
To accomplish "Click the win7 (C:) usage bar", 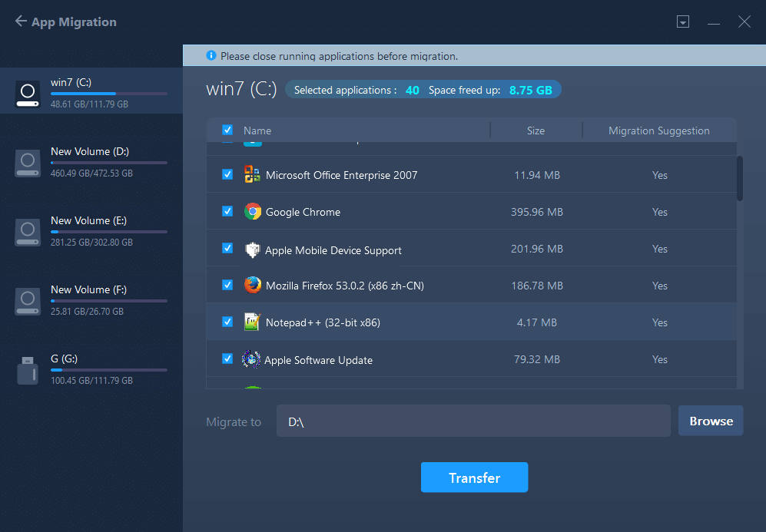I will pyautogui.click(x=109, y=94).
